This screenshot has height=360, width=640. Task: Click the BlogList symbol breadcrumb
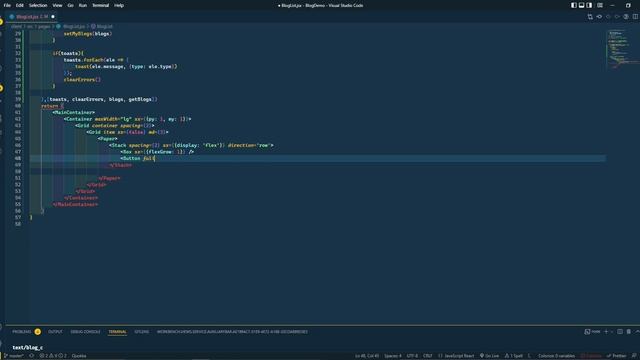coord(104,26)
